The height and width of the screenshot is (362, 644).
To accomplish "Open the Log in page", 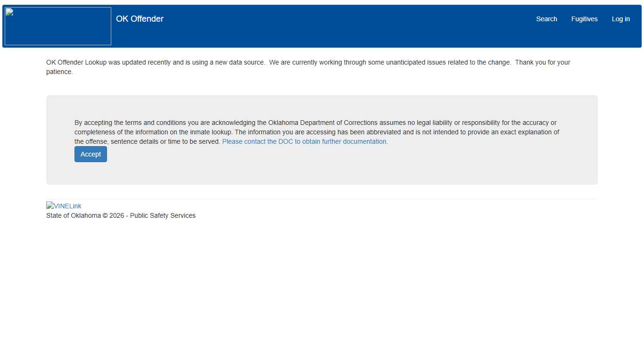I will (x=620, y=19).
